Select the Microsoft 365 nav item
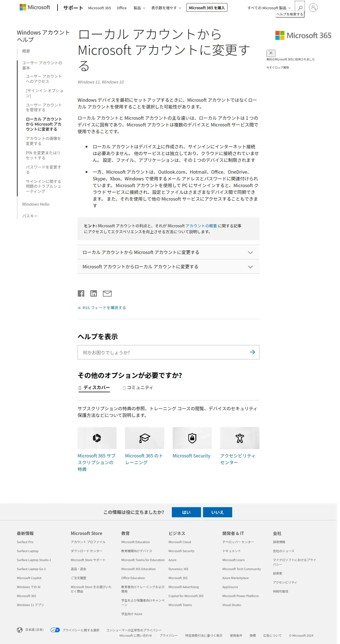 (x=99, y=8)
